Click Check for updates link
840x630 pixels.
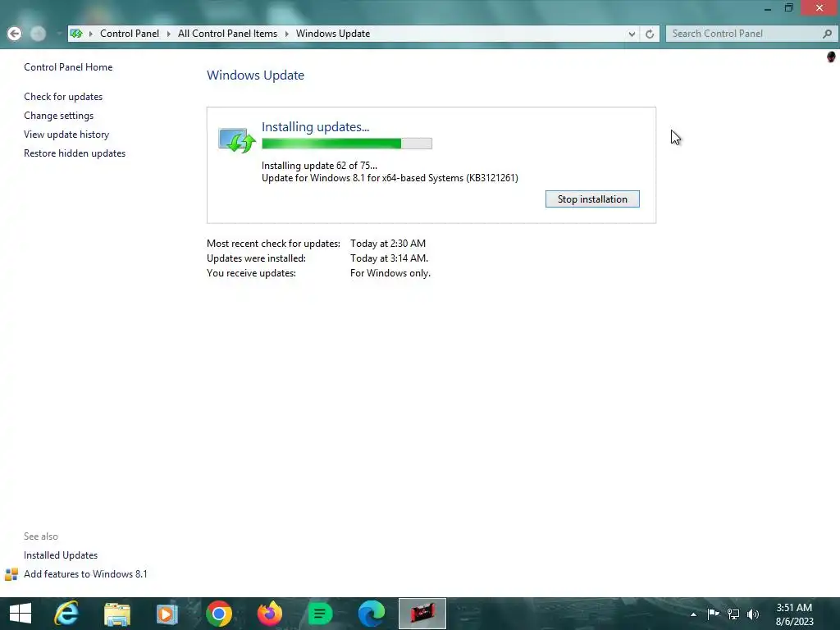(x=63, y=97)
